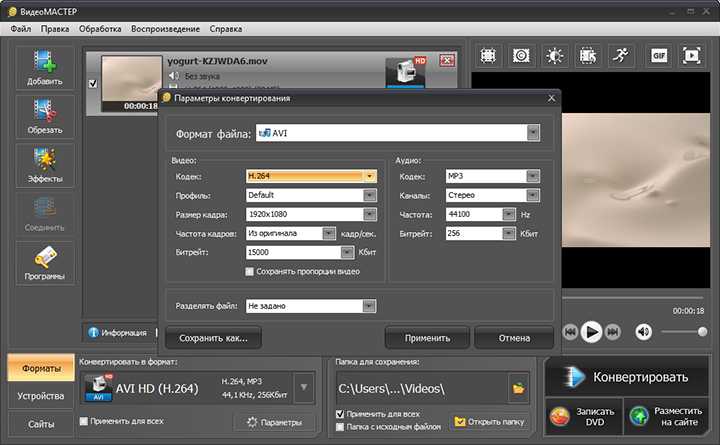The image size is (720, 445).
Task: Click the yogurt-KZJWDA6.mov thumbnail
Action: (x=131, y=84)
